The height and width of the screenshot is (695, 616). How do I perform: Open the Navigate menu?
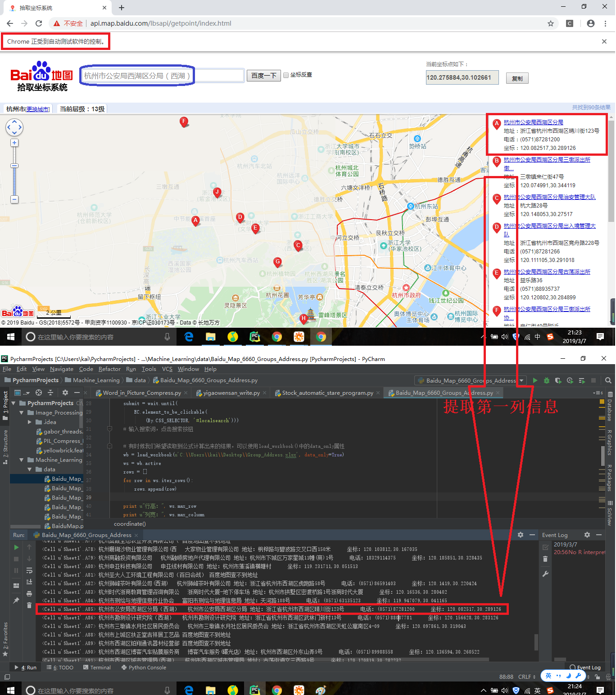[62, 369]
